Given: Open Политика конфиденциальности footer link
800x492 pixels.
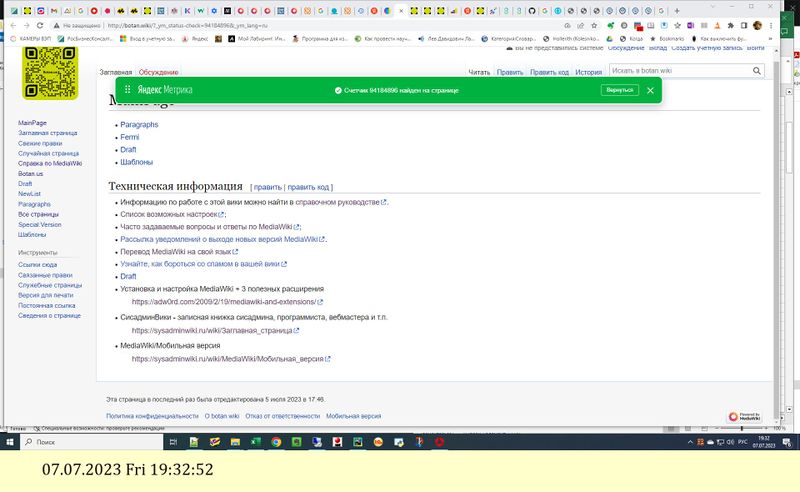Looking at the screenshot, I should pyautogui.click(x=152, y=416).
